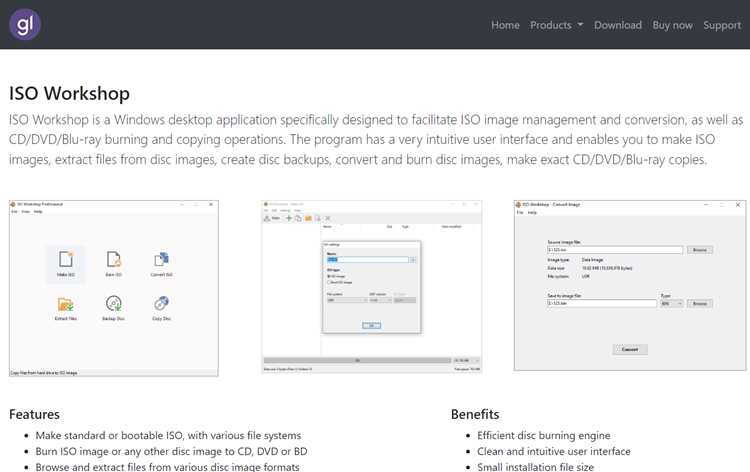
Task: Open the Buy now page
Action: tap(672, 25)
